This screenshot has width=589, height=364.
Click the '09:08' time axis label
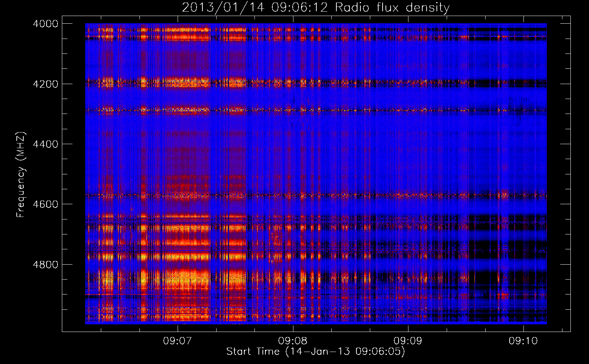pyautogui.click(x=293, y=341)
